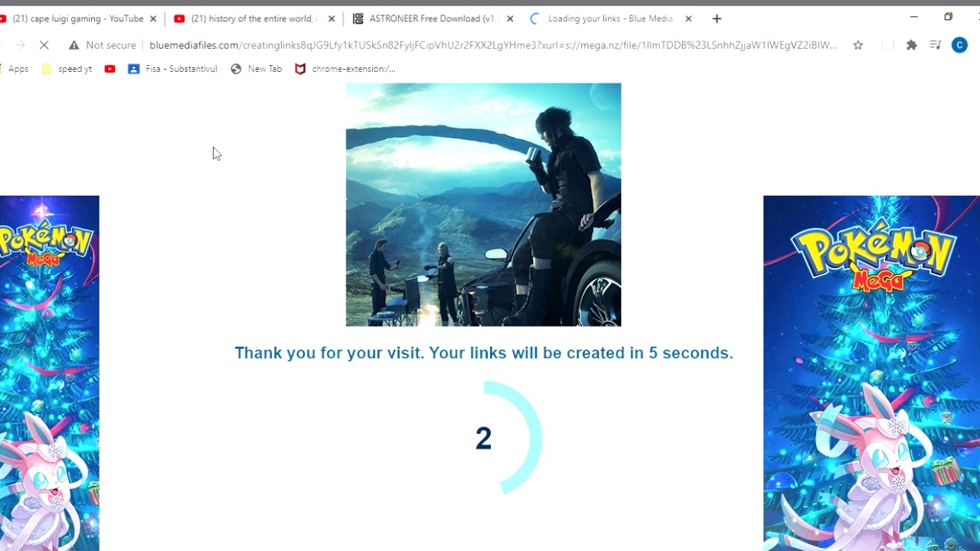Click the bluemediafiles.com address bar
Screen dimensions: 980x551
[x=493, y=45]
